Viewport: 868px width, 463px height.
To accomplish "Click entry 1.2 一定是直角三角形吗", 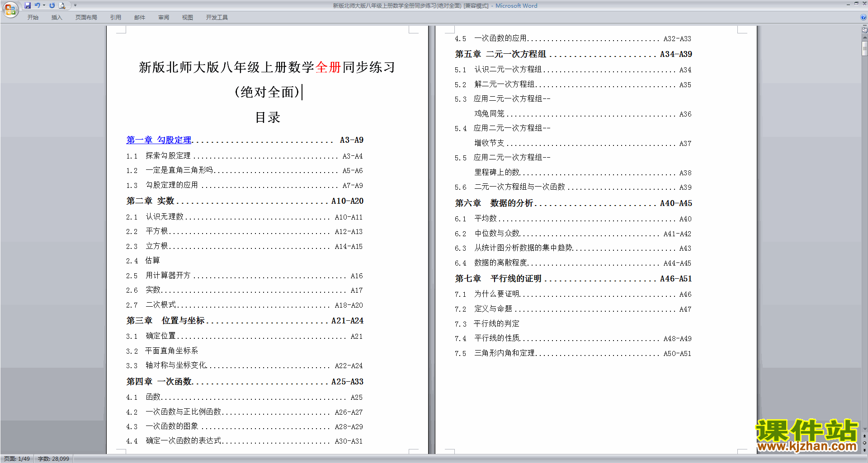I will 245,170.
